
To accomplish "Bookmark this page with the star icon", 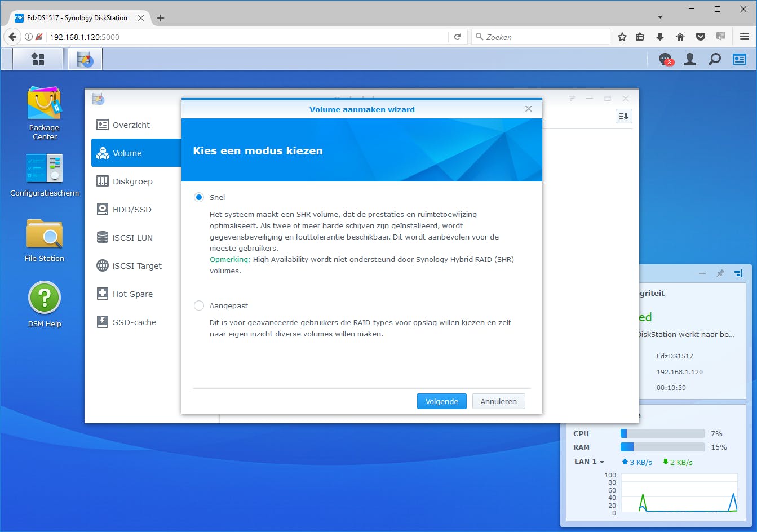I will tap(622, 37).
